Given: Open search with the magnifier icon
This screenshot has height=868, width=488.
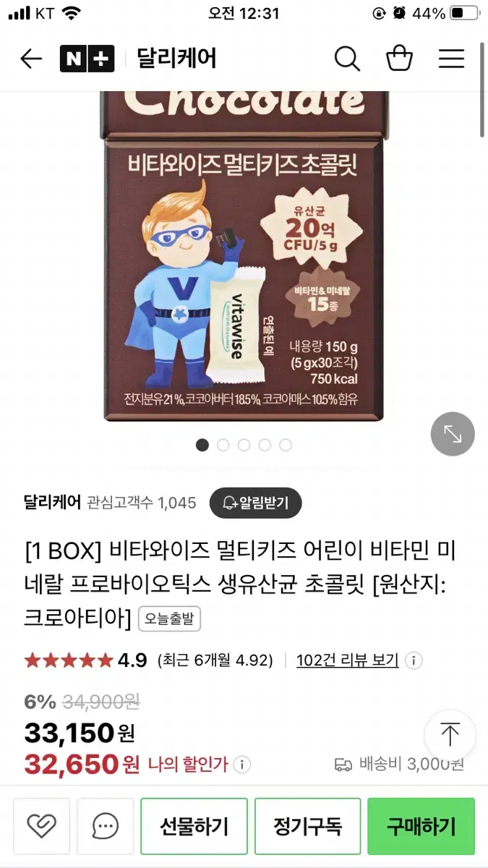Looking at the screenshot, I should 347,59.
